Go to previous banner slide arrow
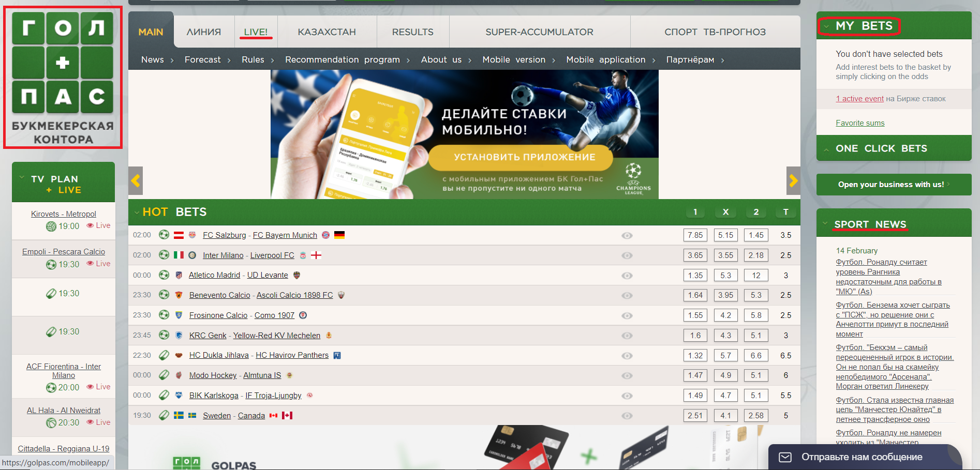Screen dimensions: 980x470 coord(136,181)
